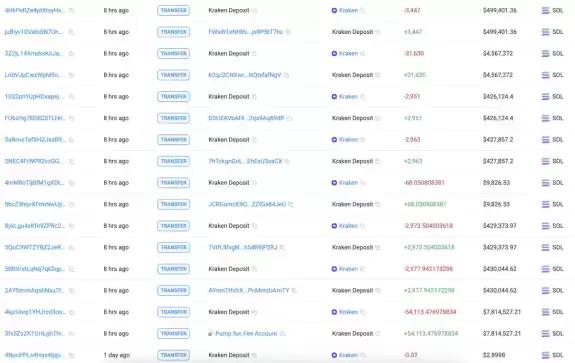The height and width of the screenshot is (363, 575).
Task: Copy the Pump.fun Fee Account address
Action: [x=282, y=334]
